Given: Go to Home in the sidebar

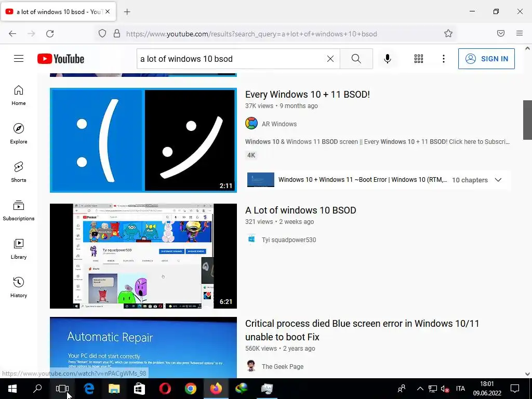Looking at the screenshot, I should [x=19, y=96].
